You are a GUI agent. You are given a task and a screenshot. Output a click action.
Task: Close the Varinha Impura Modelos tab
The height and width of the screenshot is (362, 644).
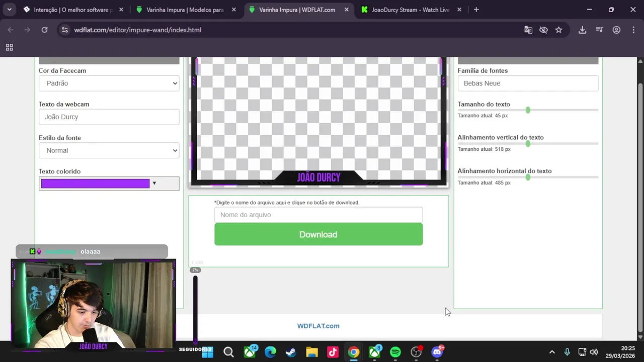click(x=233, y=10)
